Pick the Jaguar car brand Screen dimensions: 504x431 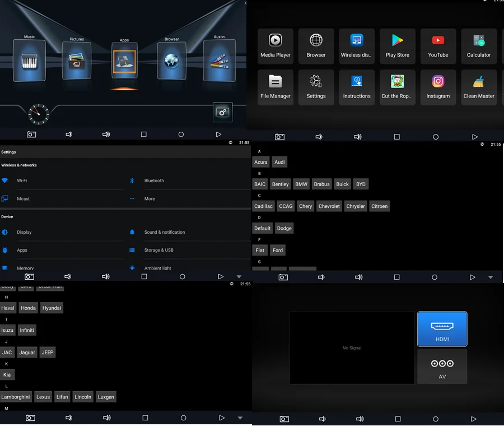27,353
